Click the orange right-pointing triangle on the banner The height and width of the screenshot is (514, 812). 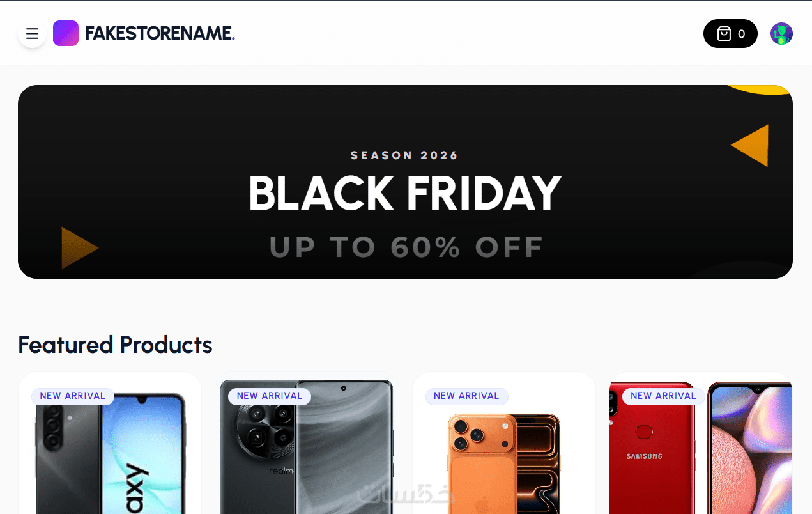(77, 247)
